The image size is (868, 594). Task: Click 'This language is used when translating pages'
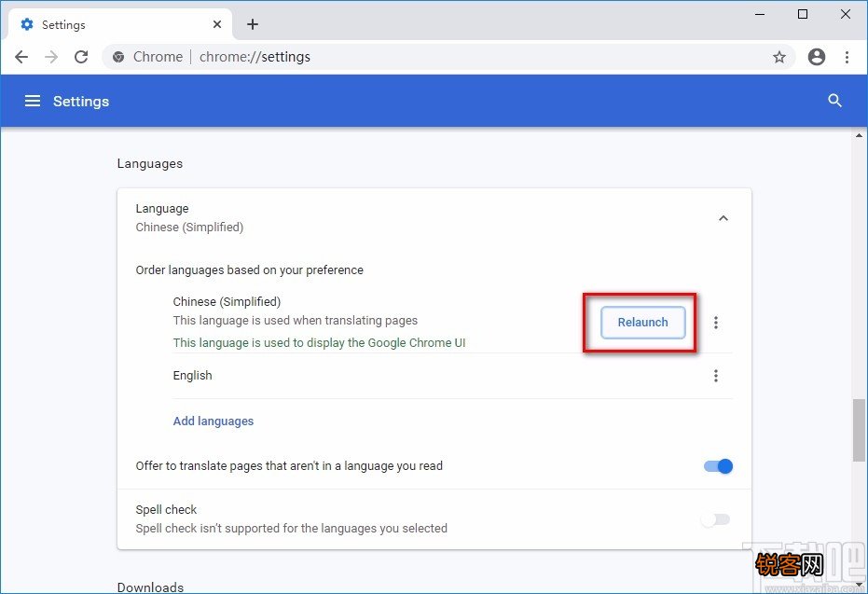click(x=295, y=321)
